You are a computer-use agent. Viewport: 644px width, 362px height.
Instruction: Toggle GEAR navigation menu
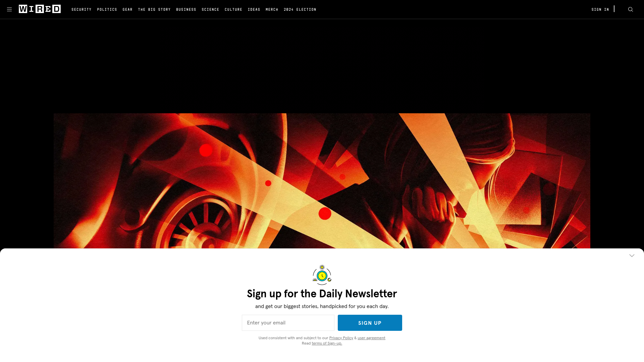[127, 9]
